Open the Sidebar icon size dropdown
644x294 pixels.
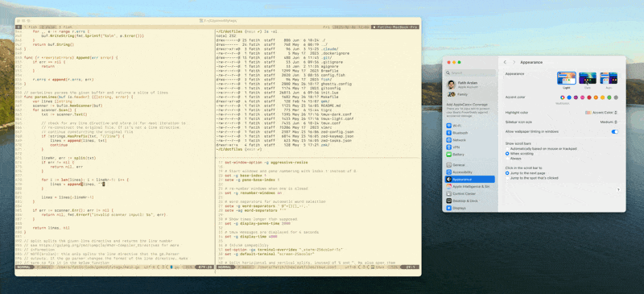[x=609, y=122]
